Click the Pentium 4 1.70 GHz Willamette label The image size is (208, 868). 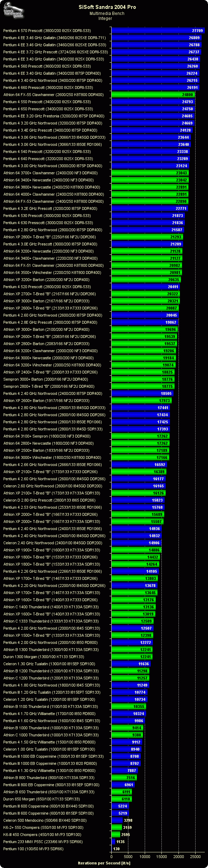(49, 714)
